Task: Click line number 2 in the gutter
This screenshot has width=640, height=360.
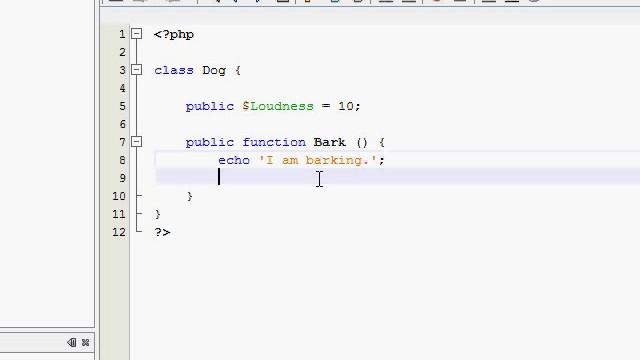Action: point(122,52)
